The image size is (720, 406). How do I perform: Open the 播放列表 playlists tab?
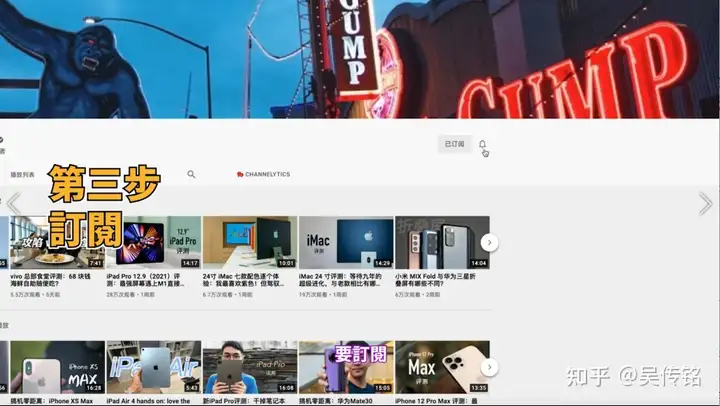[x=22, y=175]
